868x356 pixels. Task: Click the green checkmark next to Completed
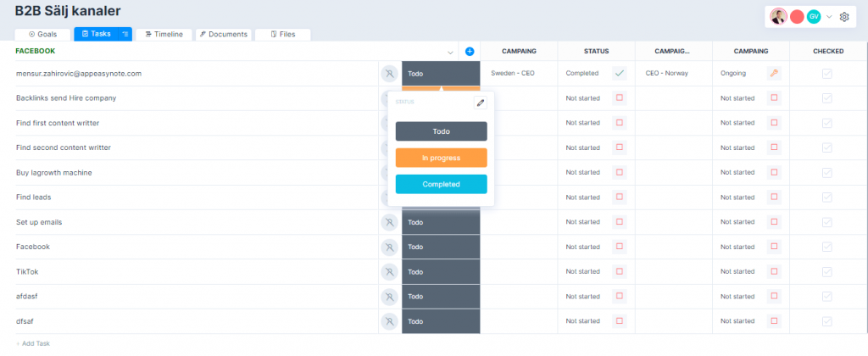(x=620, y=73)
